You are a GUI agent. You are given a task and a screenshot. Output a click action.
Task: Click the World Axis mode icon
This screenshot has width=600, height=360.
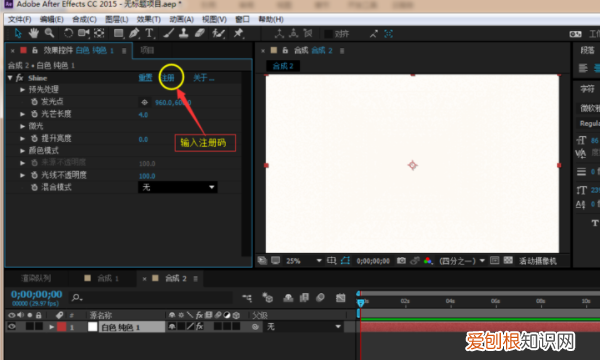tap(293, 34)
